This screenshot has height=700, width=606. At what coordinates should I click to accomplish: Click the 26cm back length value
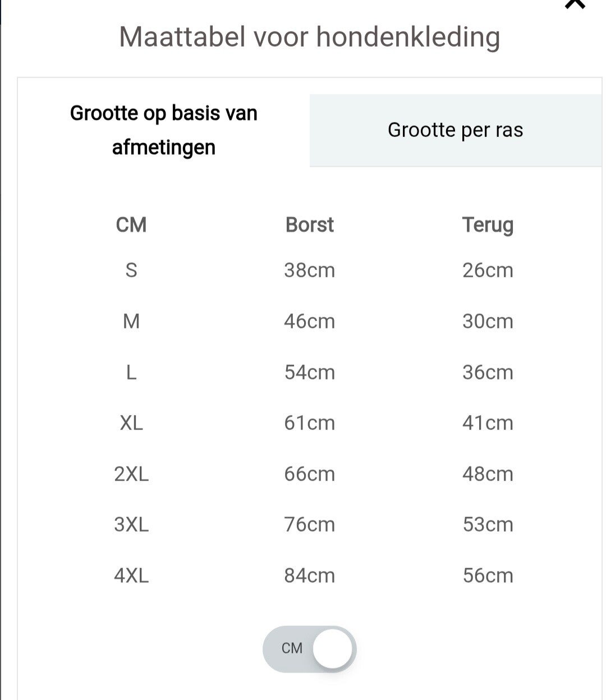click(488, 271)
